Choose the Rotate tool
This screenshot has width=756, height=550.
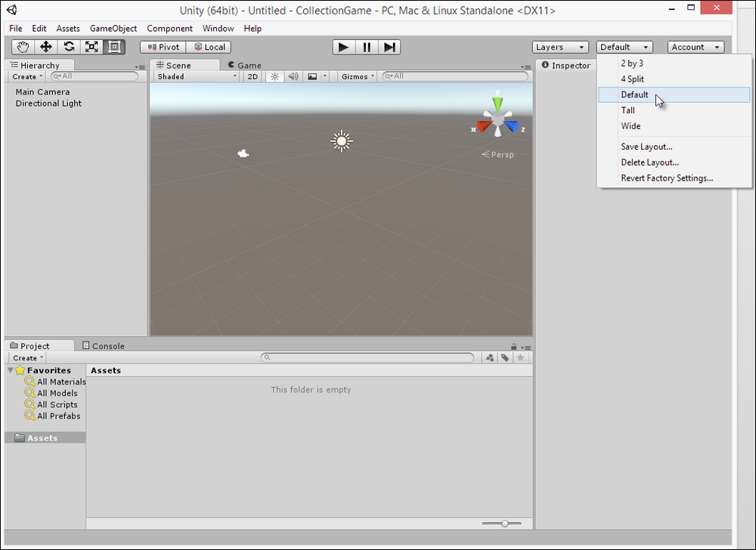69,47
